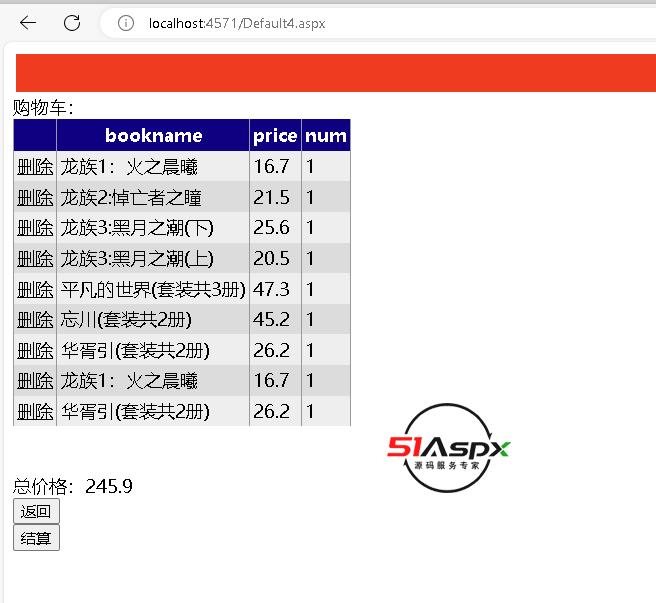Select the price 25.6
Image resolution: width=656 pixels, height=603 pixels.
tap(271, 228)
